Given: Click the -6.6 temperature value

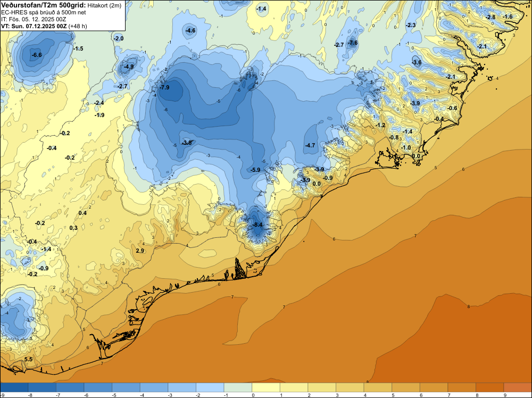Looking at the screenshot, I should tap(37, 55).
